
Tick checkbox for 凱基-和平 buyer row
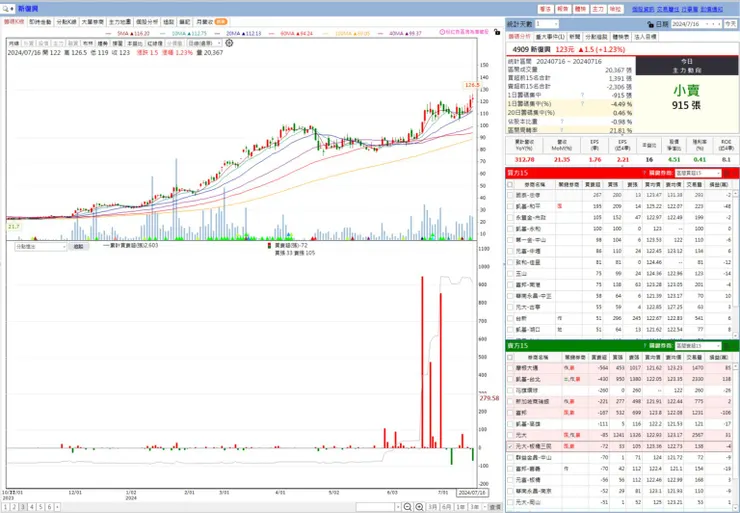click(510, 206)
